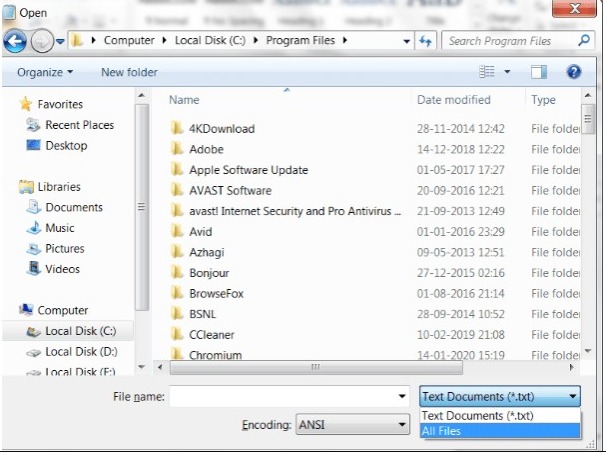The image size is (606, 452).
Task: Choose All Files from file type list
Action: point(443,431)
